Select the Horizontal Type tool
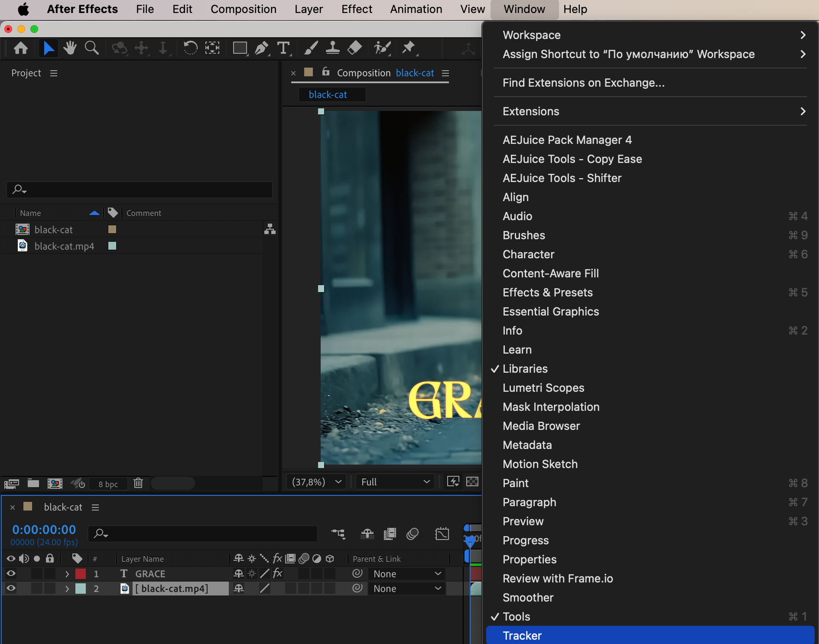The width and height of the screenshot is (819, 644). click(283, 48)
